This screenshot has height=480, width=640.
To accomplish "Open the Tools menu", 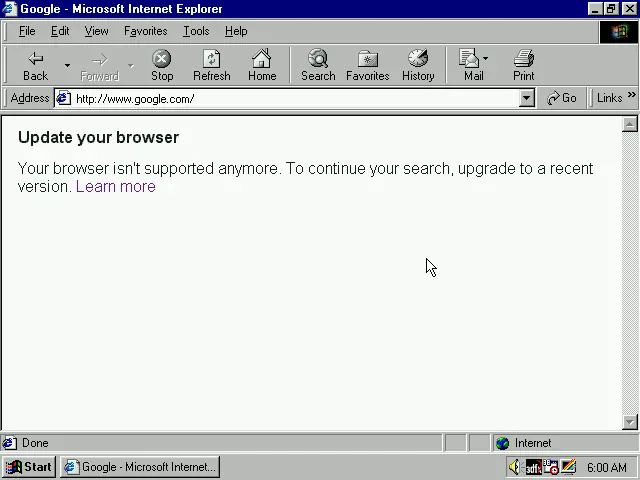I will coord(196,31).
